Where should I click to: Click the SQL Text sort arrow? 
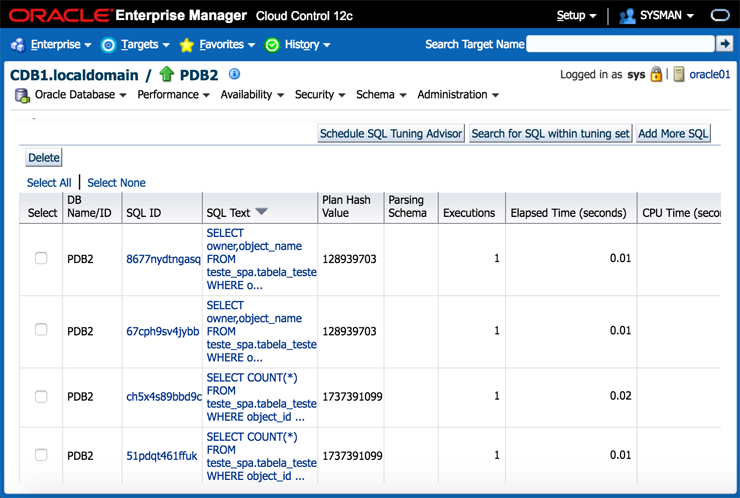coord(262,212)
